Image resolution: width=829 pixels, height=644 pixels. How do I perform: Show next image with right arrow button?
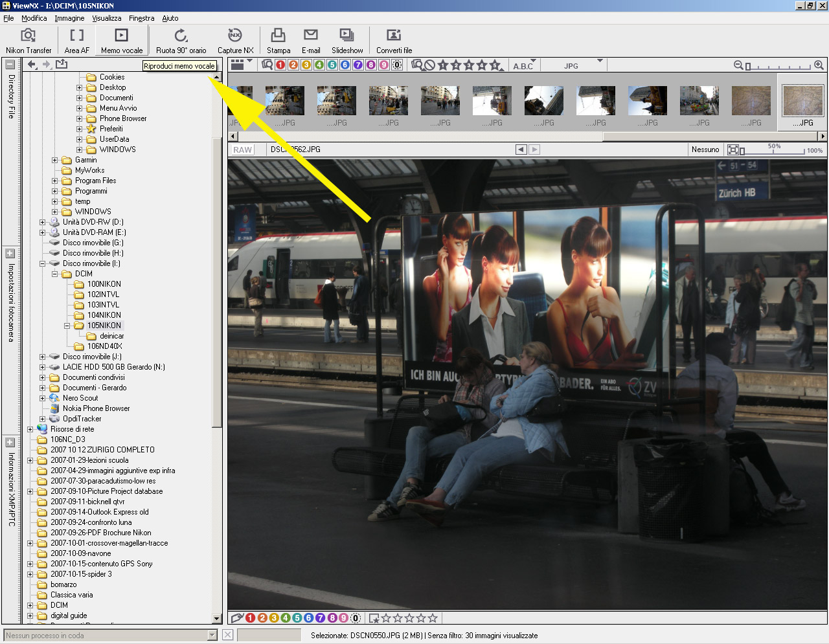tap(534, 150)
